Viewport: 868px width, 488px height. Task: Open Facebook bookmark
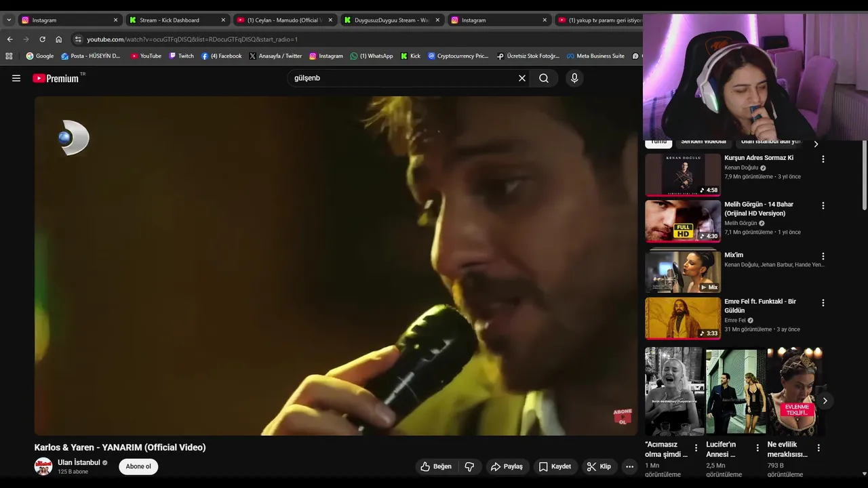click(222, 56)
